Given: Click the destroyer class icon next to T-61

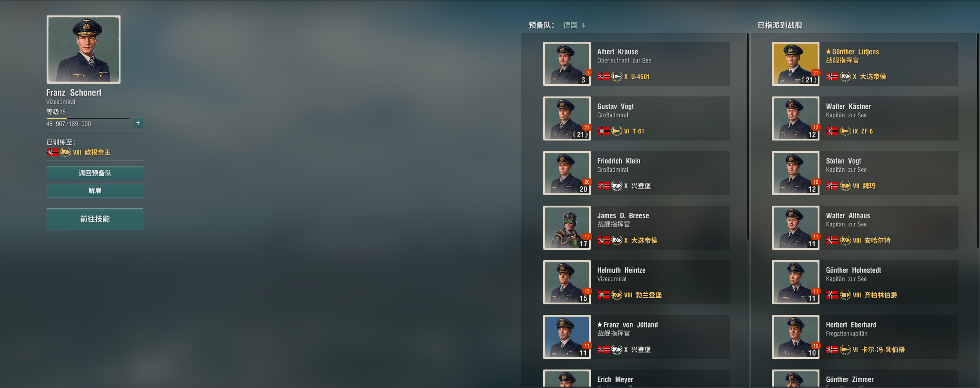Looking at the screenshot, I should [617, 131].
